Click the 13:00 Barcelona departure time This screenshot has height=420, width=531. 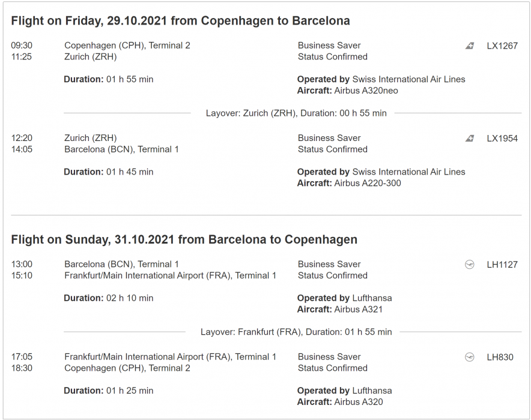pos(22,265)
